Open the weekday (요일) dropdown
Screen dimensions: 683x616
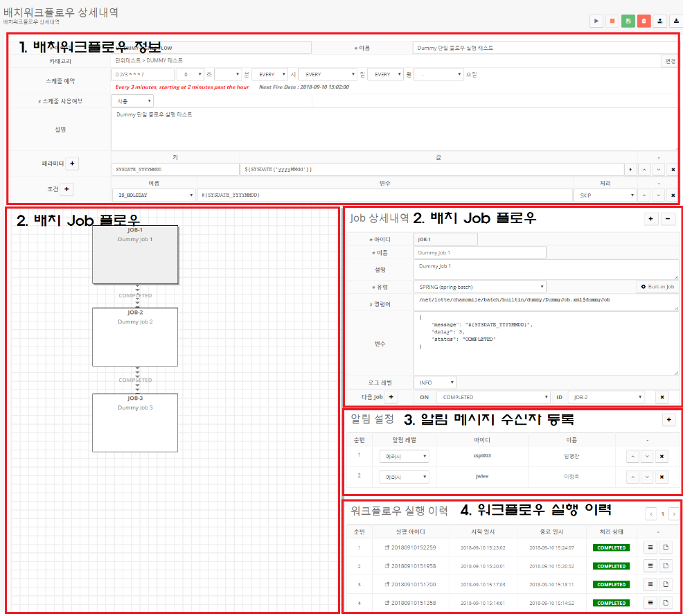438,75
